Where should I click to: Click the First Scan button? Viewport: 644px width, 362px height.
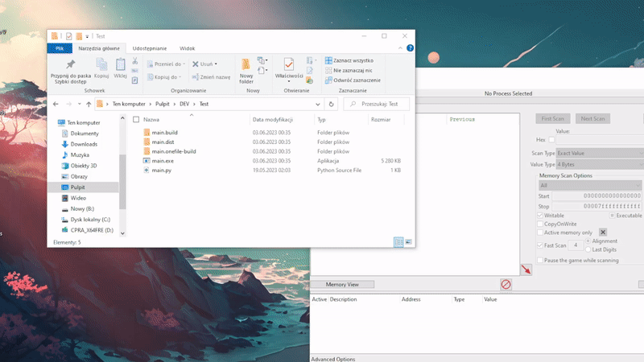[x=552, y=118]
